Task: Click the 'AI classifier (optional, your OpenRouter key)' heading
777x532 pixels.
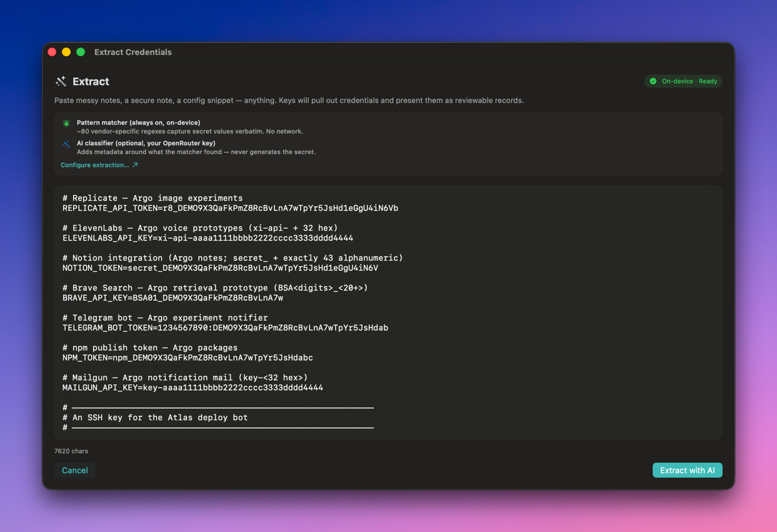Action: pos(146,143)
